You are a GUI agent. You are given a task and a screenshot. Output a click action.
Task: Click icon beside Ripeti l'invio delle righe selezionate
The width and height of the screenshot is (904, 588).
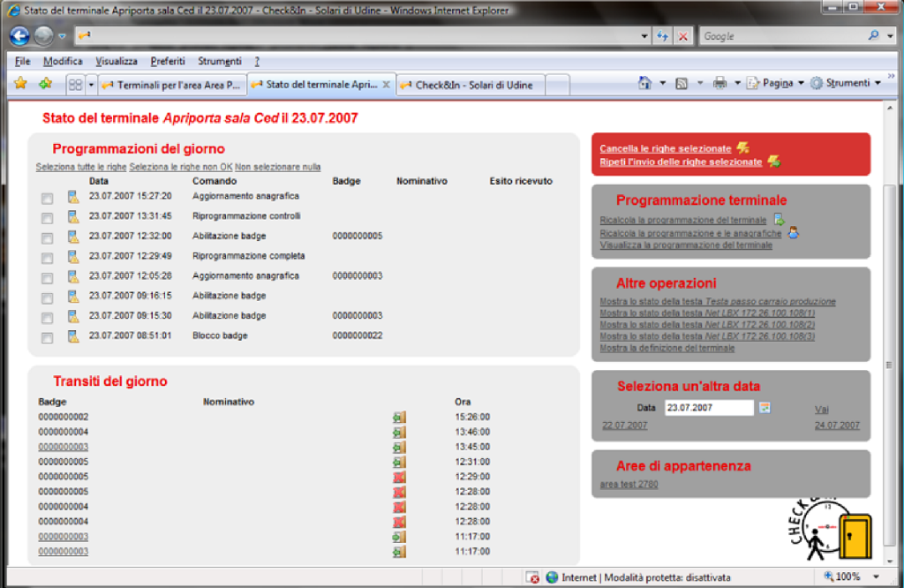click(773, 161)
